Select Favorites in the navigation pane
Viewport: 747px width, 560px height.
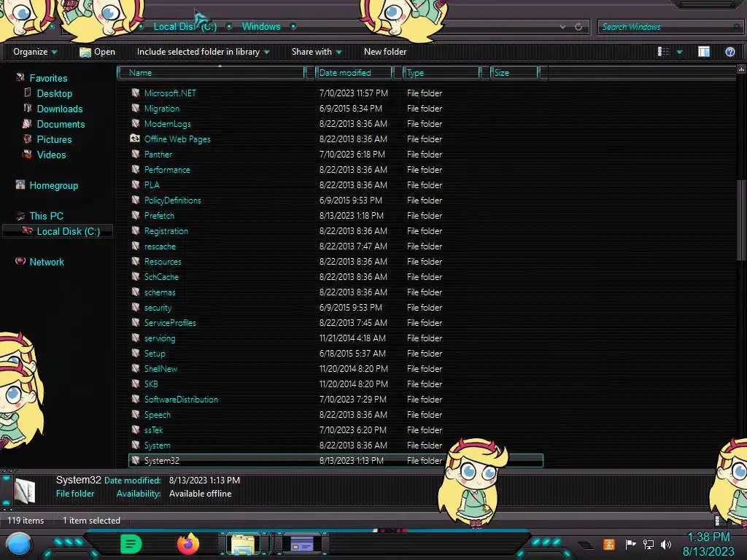48,78
